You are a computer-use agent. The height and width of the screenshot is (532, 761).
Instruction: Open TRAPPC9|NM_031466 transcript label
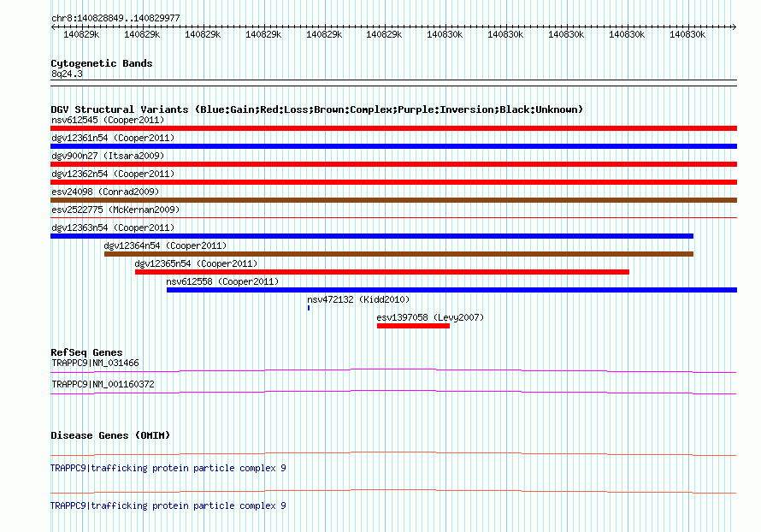(95, 364)
